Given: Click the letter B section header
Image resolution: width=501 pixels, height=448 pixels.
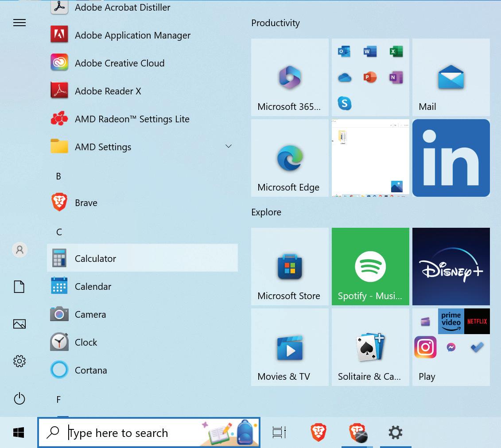Looking at the screenshot, I should click(58, 176).
